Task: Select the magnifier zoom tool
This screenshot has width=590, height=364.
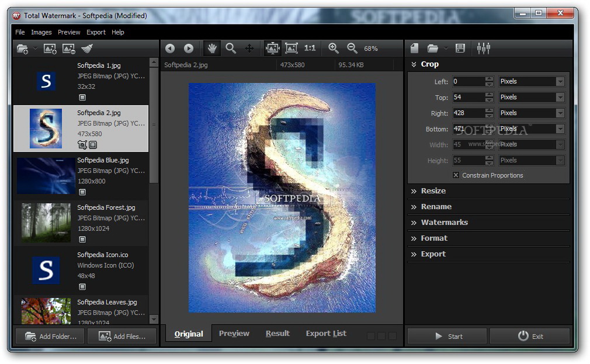Action: (x=231, y=48)
